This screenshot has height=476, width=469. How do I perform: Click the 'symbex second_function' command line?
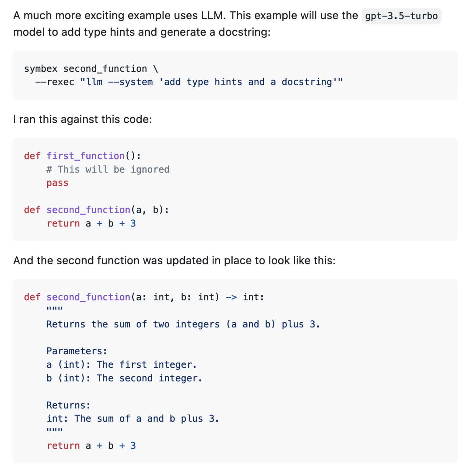pos(85,69)
